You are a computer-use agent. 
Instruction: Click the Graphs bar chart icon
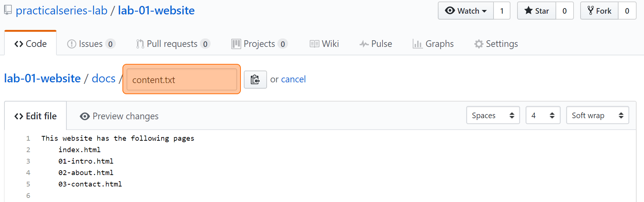(x=418, y=44)
